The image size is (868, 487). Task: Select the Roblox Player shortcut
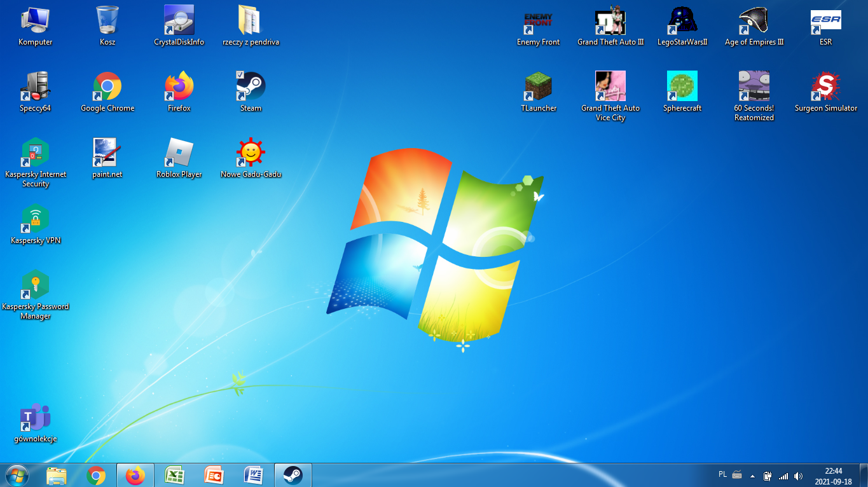click(179, 158)
